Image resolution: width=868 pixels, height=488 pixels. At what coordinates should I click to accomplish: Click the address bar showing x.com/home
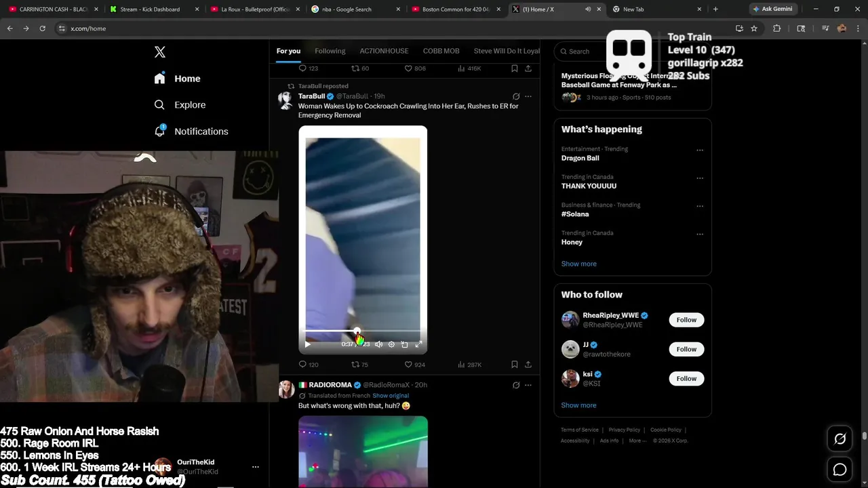pos(393,28)
